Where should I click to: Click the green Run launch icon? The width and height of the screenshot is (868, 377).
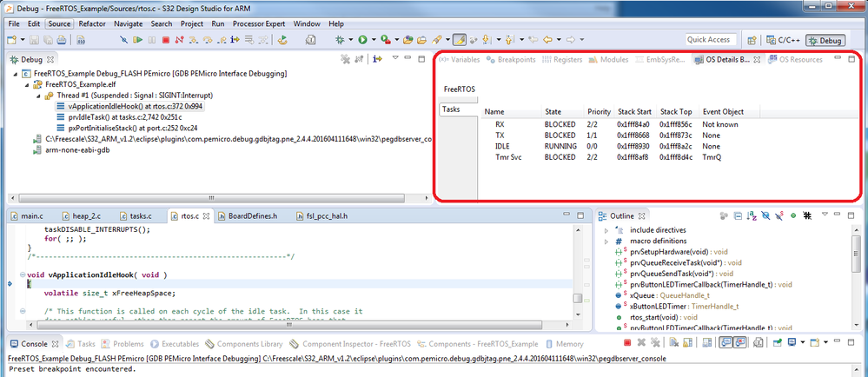pyautogui.click(x=362, y=40)
